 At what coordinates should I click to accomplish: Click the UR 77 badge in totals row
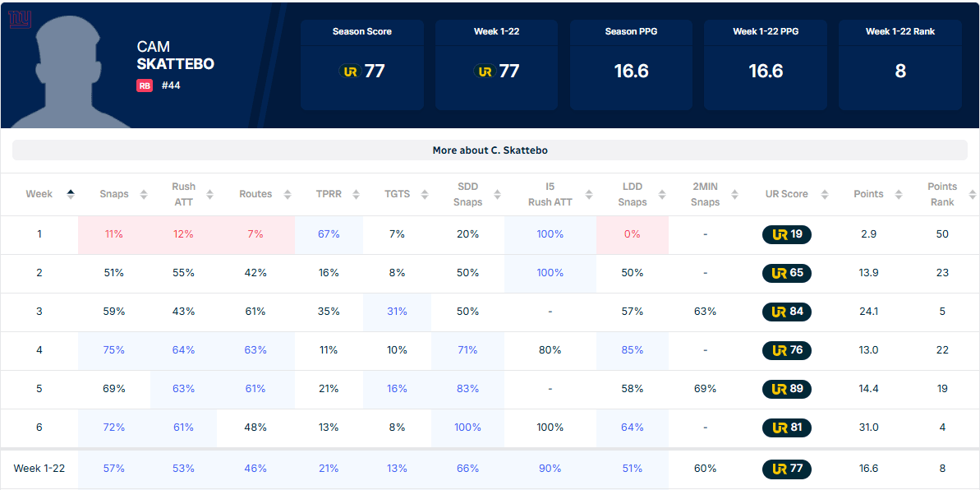tap(786, 469)
